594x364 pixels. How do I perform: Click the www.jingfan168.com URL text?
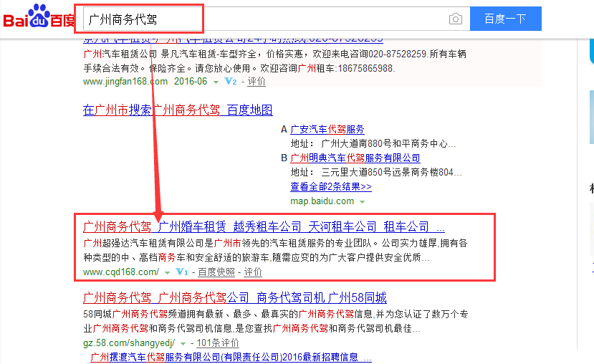125,82
